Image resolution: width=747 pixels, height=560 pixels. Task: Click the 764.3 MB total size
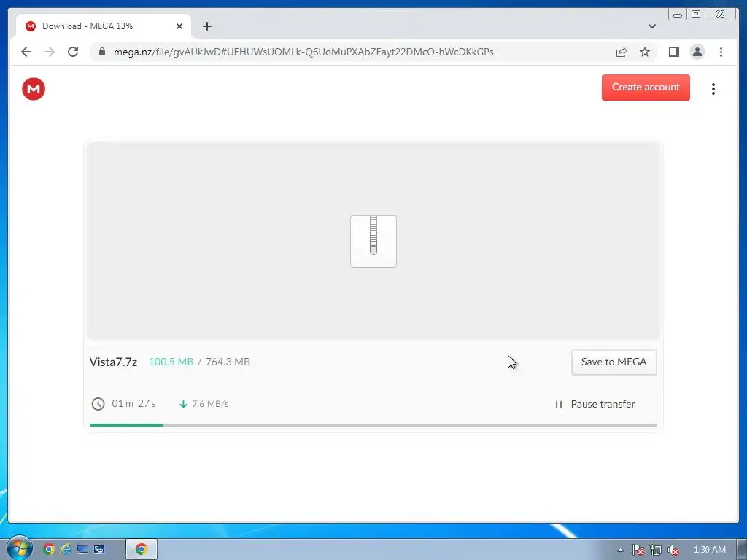click(228, 362)
